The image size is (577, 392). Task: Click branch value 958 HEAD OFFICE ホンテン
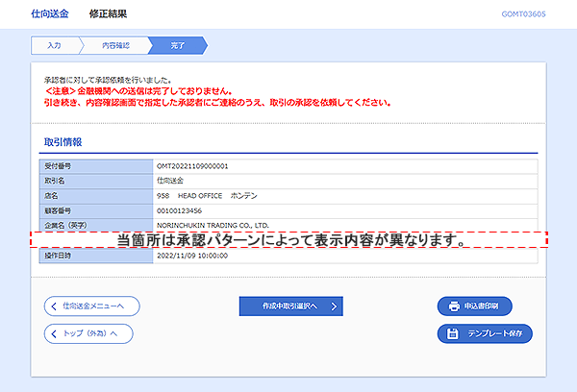[207, 196]
